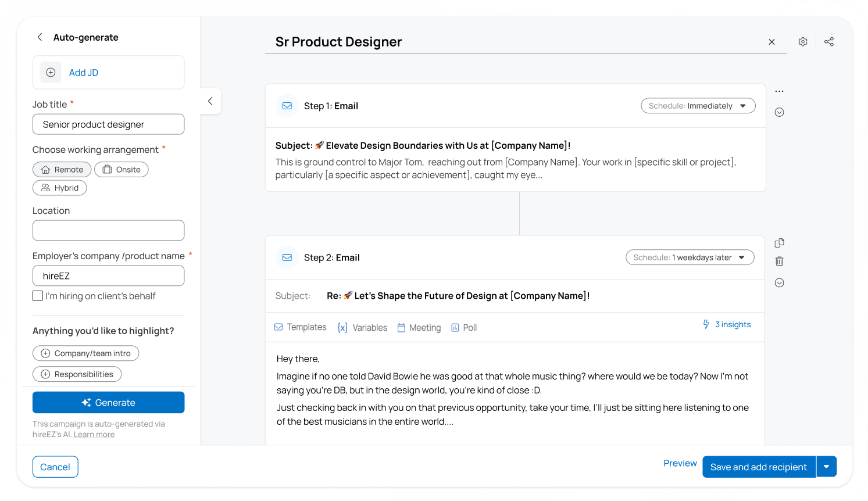The height and width of the screenshot is (501, 868).
Task: Click the back arrow beside Auto-generate
Action: coord(40,37)
